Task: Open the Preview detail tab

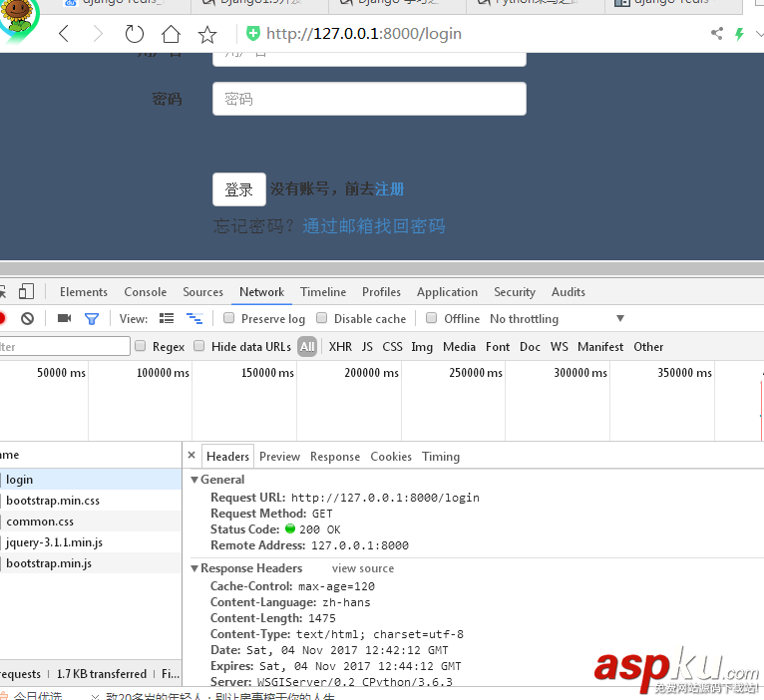Action: (x=279, y=457)
